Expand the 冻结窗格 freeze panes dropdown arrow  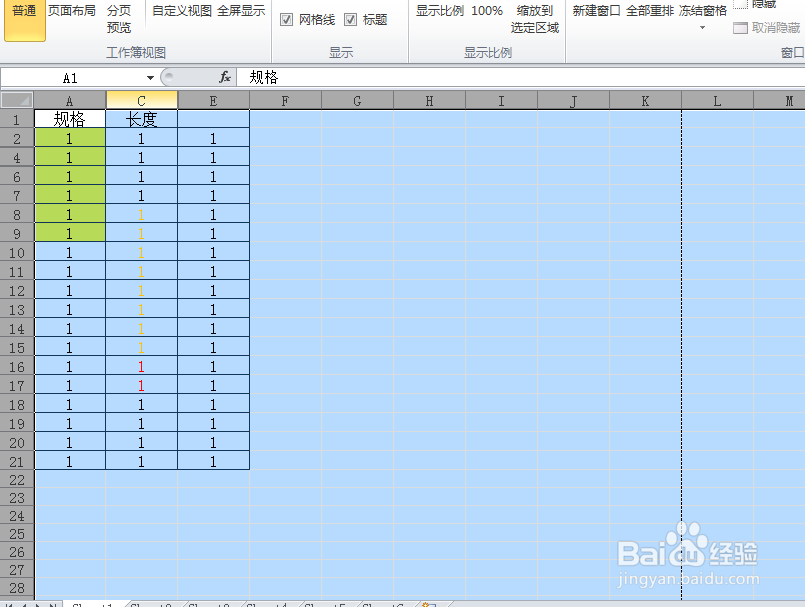(702, 28)
